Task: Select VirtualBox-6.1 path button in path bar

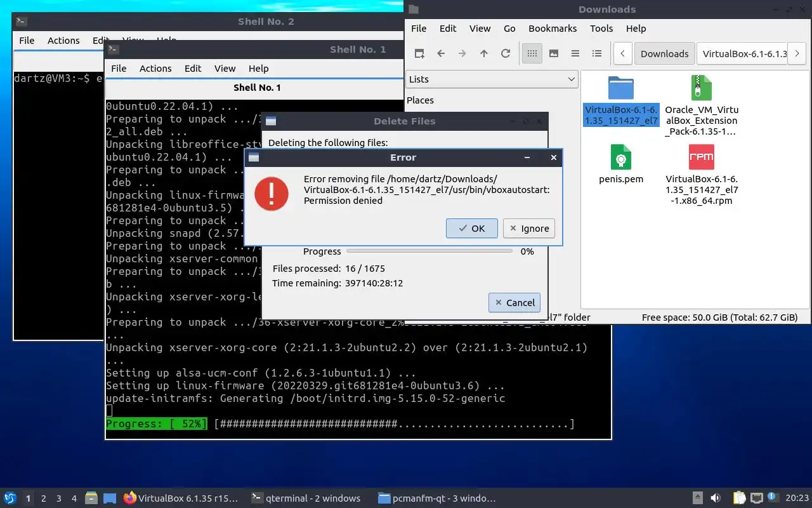Action: [742, 54]
